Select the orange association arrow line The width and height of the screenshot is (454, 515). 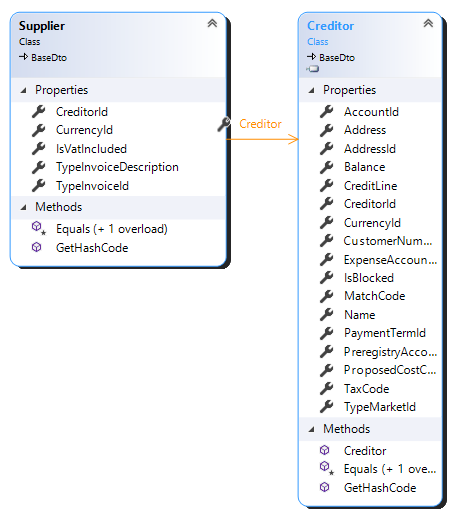[x=263, y=139]
